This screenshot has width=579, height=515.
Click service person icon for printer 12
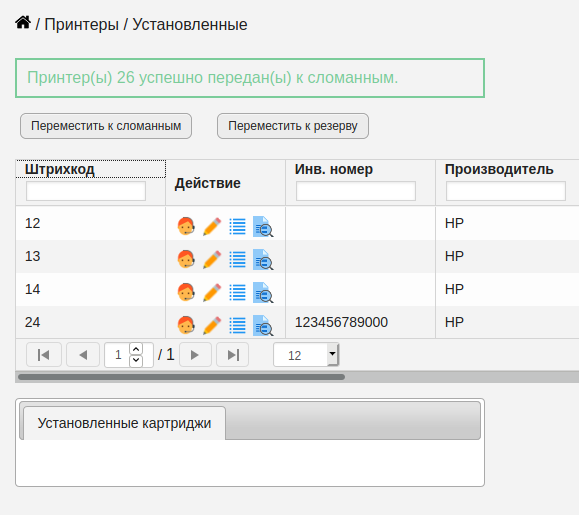click(x=186, y=226)
